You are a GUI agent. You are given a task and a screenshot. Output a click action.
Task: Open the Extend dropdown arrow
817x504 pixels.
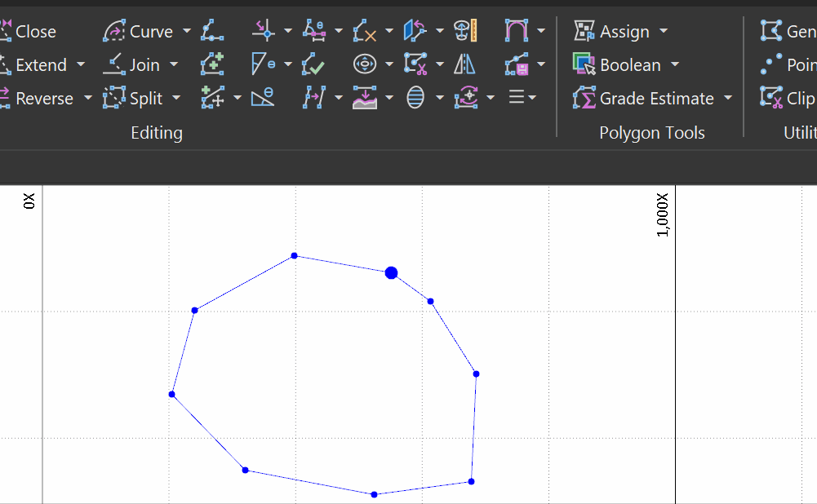pyautogui.click(x=81, y=64)
